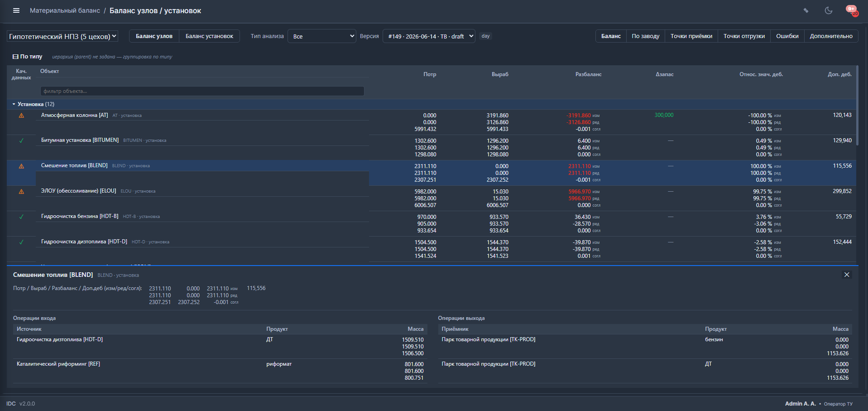Click the diamond-shaped icon beside the moon

click(806, 10)
